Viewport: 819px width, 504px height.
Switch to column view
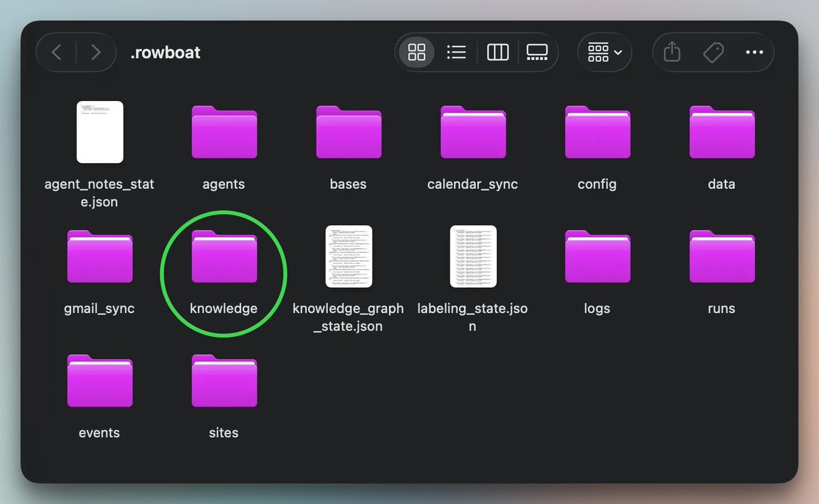click(498, 52)
